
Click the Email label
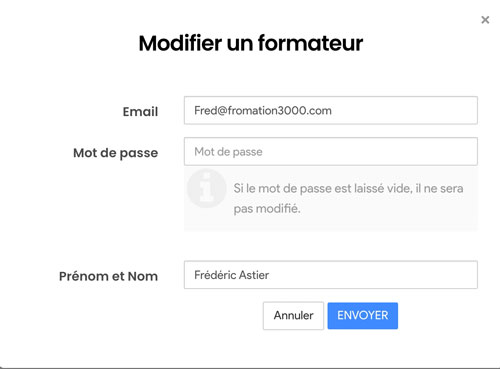click(140, 112)
